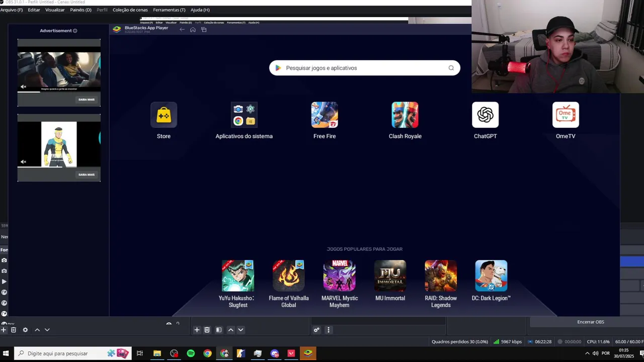Open File Explorer from taskbar
Screen dimensions: 644x362
coord(157,353)
